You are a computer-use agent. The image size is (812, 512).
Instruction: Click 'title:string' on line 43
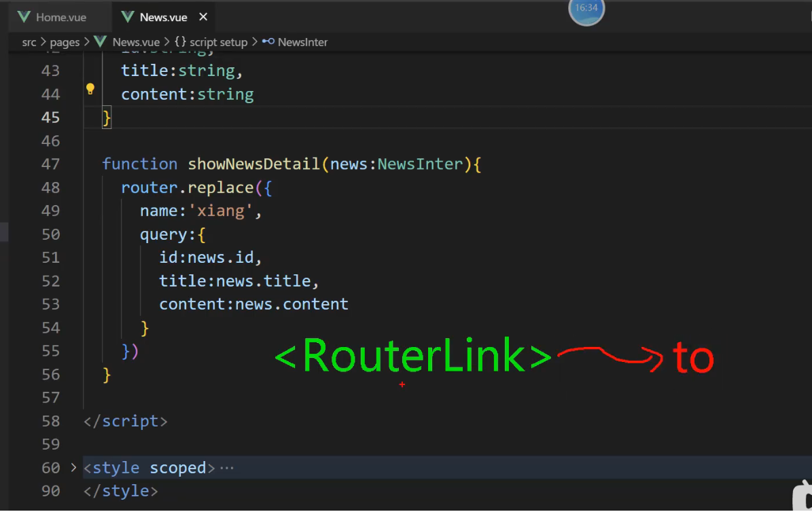(x=177, y=71)
